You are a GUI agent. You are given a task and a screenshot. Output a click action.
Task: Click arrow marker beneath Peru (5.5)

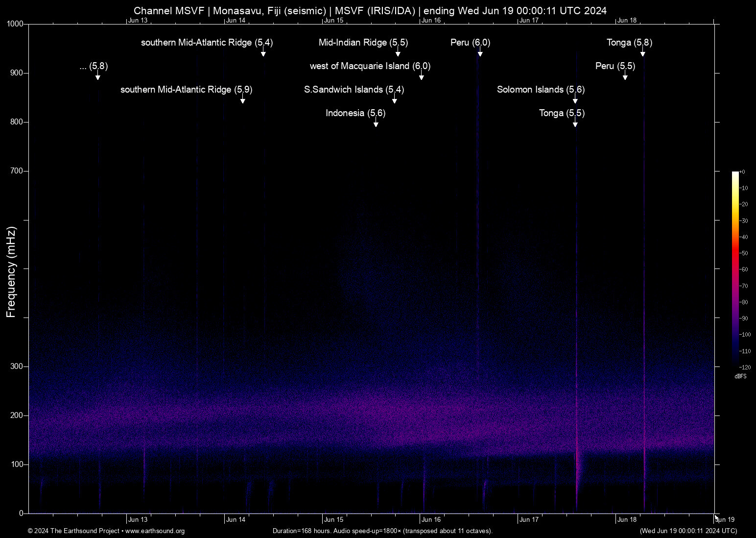point(625,76)
